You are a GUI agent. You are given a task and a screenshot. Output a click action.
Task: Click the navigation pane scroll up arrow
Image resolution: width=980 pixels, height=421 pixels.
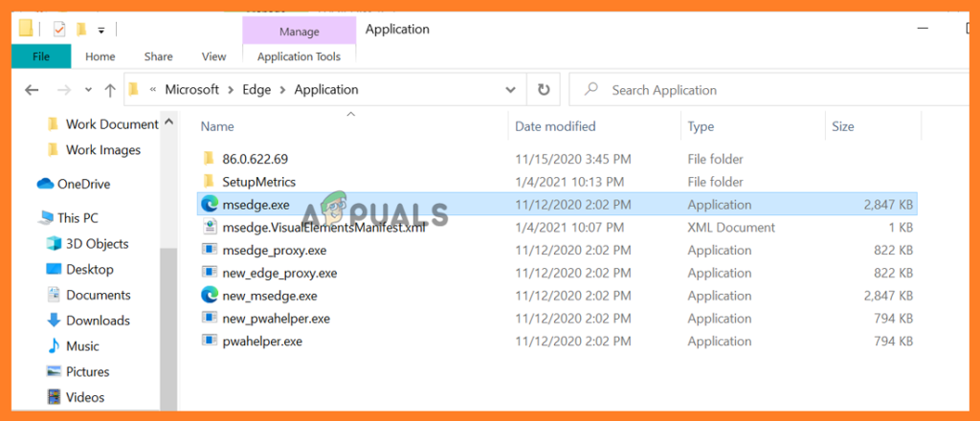(x=168, y=123)
